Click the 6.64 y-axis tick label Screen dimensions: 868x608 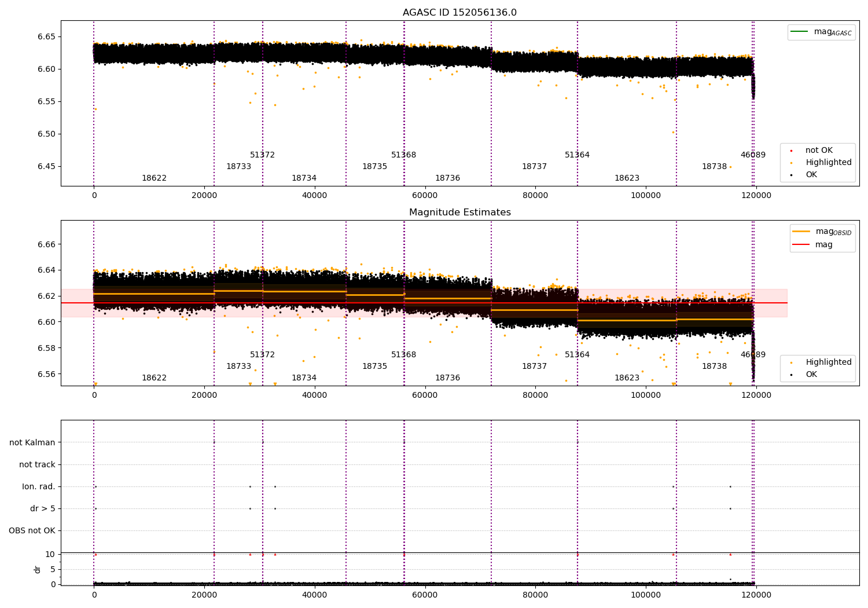[46, 270]
